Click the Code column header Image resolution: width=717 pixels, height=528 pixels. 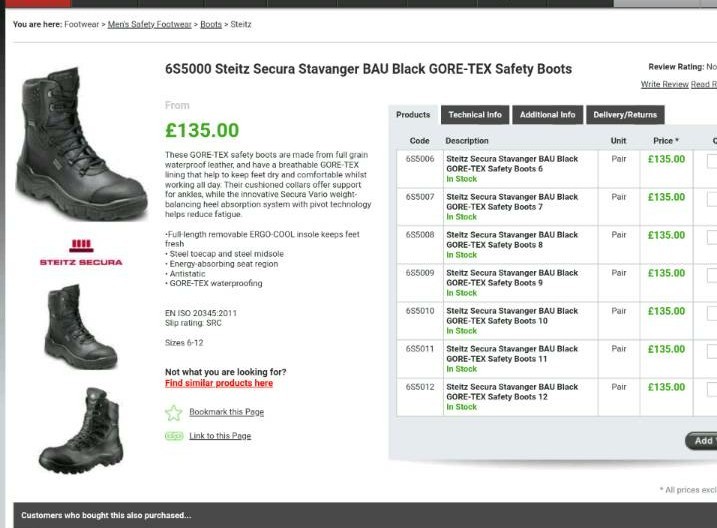coord(419,141)
